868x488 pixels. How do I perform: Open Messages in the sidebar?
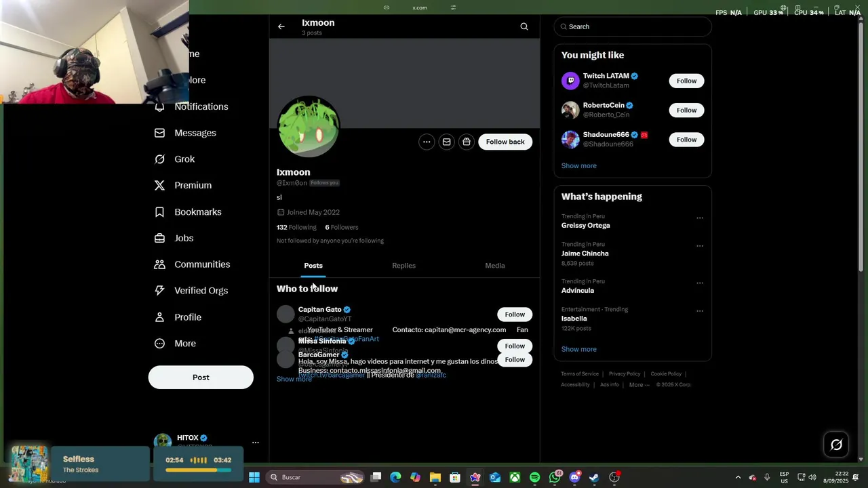point(186,133)
